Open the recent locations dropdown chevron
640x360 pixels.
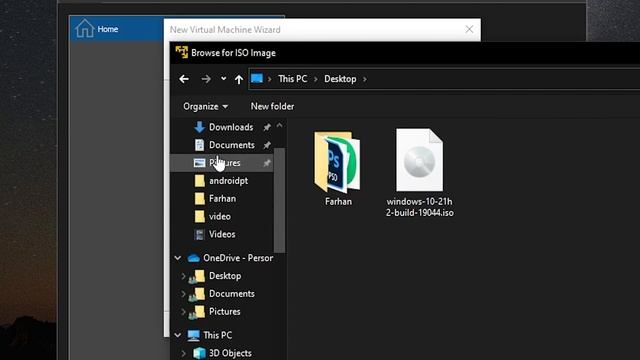pyautogui.click(x=223, y=78)
